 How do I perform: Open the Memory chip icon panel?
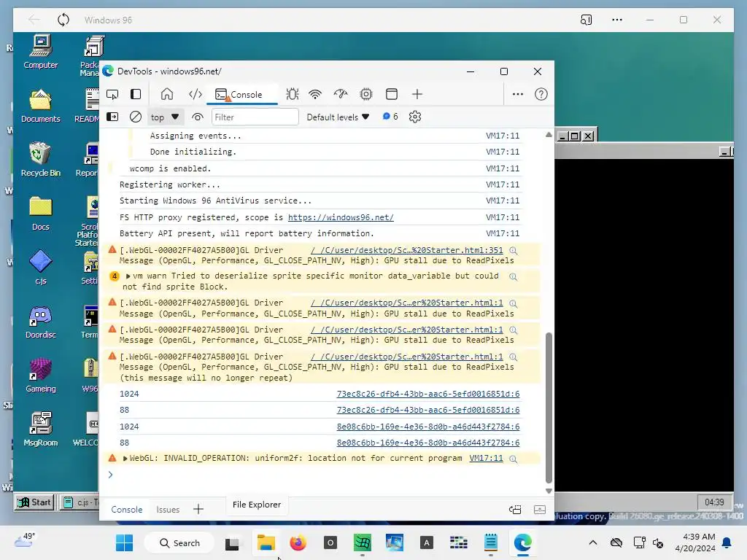coord(366,94)
